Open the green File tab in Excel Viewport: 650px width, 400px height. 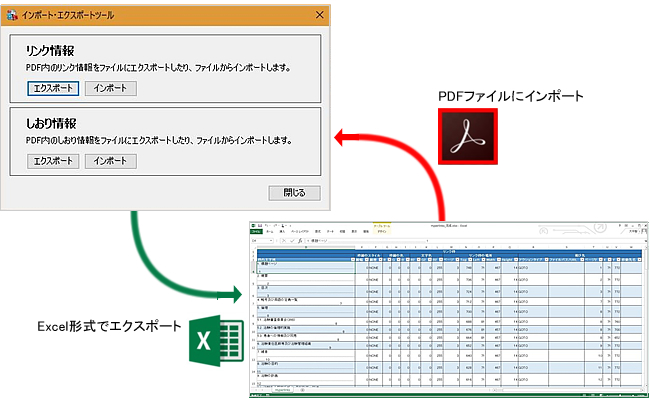pyautogui.click(x=256, y=232)
